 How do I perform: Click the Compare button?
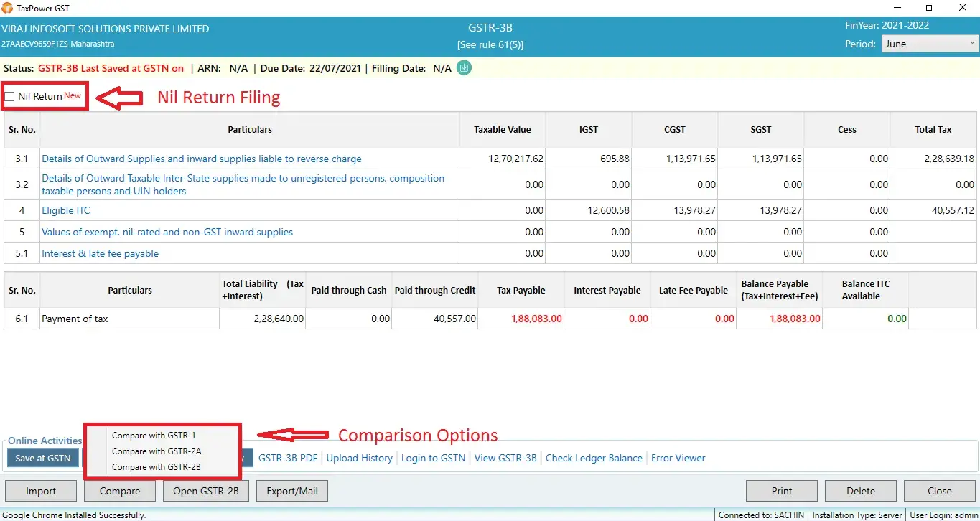point(119,490)
